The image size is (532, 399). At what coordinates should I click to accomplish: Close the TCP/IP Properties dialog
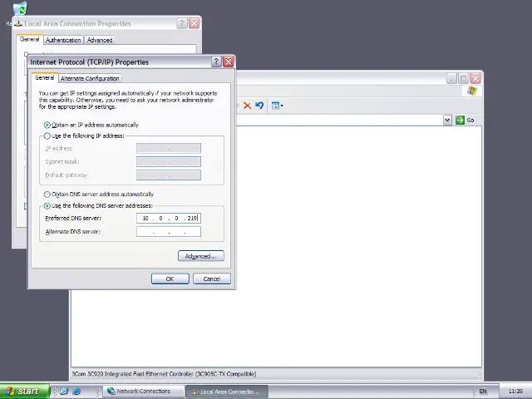(229, 62)
